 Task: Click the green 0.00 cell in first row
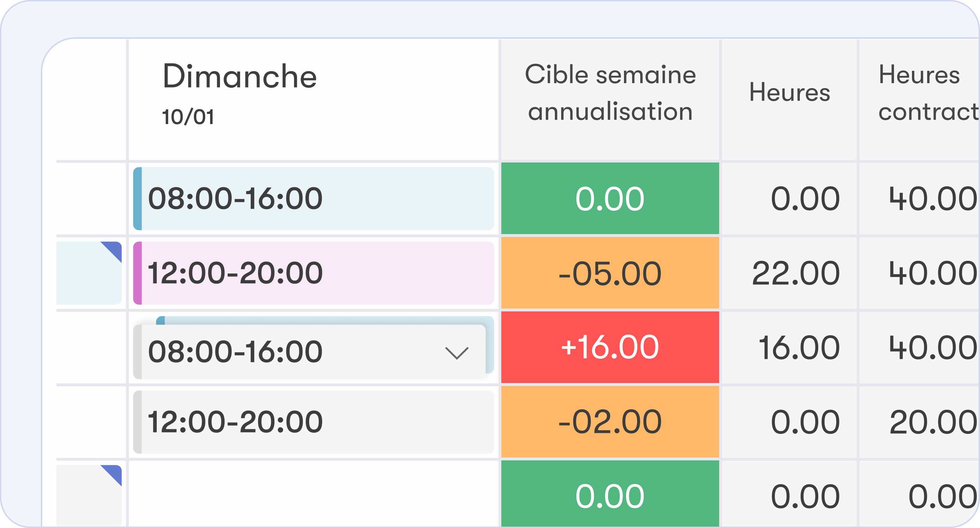point(610,198)
